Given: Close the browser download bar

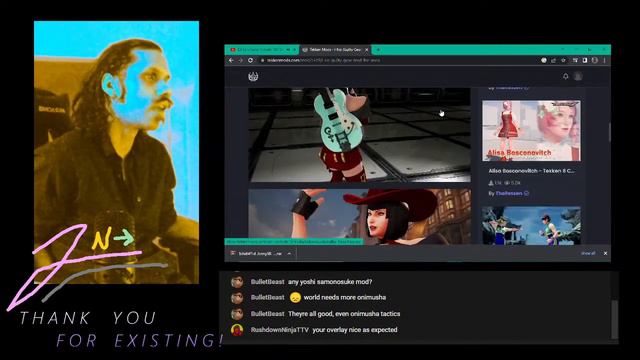Looking at the screenshot, I should [x=605, y=253].
